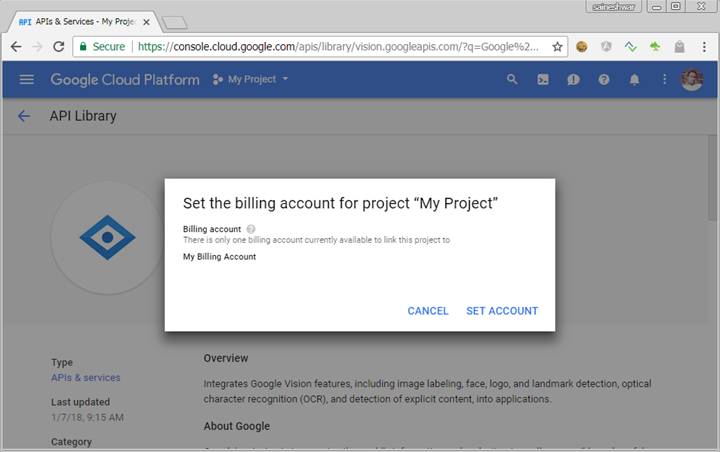This screenshot has height=452, width=720.
Task: Go back using the API Library arrow
Action: (24, 116)
